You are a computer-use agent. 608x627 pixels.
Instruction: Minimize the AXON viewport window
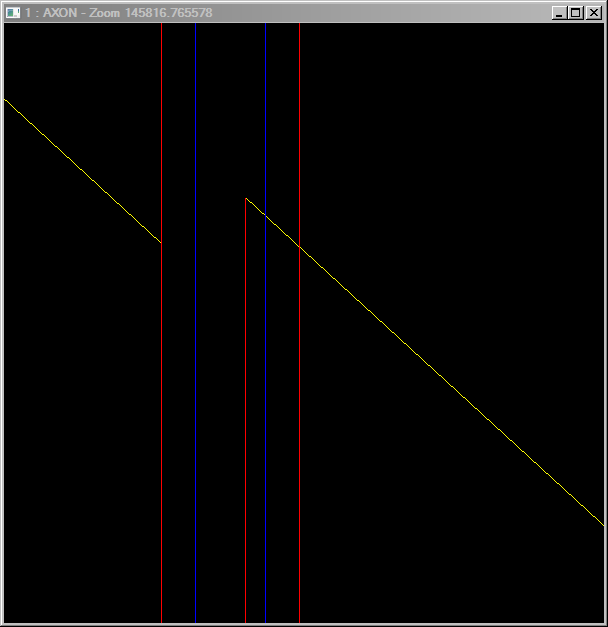point(560,12)
